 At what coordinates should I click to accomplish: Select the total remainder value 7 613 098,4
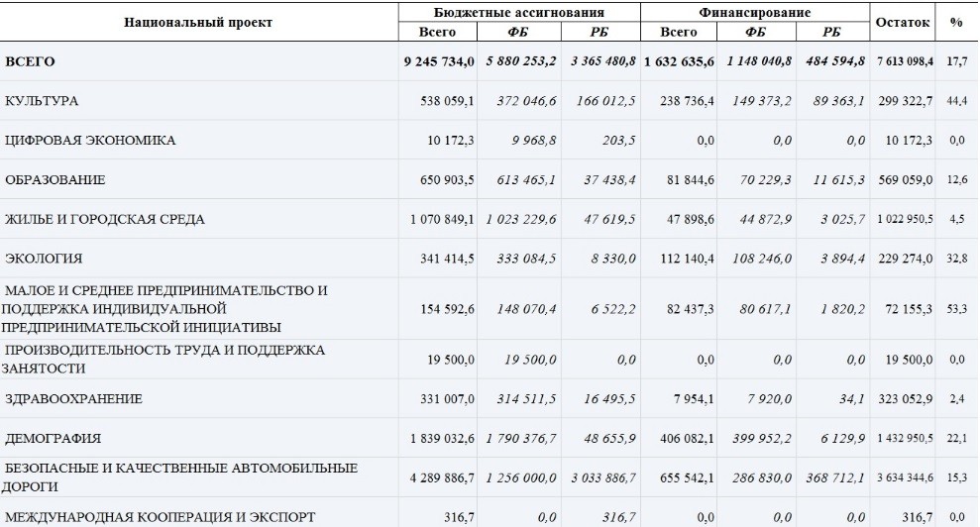tap(904, 62)
